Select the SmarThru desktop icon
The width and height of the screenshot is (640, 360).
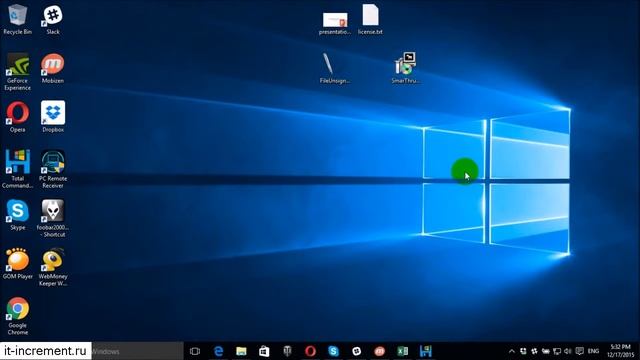[x=405, y=68]
